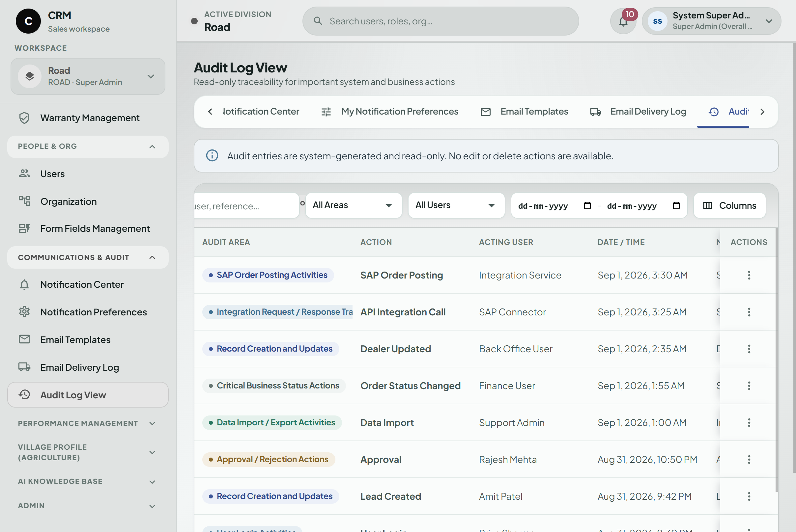Click the Users people icon in sidebar

tap(24, 173)
